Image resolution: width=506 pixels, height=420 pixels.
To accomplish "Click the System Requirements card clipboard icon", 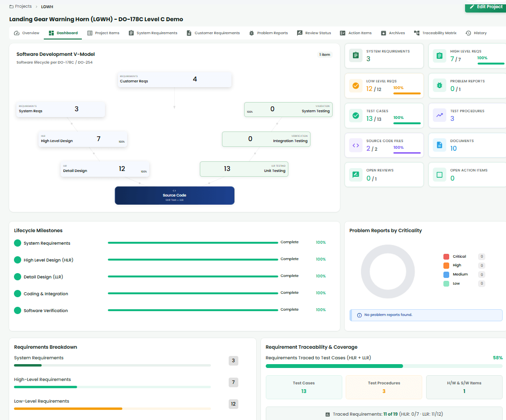I will [356, 55].
